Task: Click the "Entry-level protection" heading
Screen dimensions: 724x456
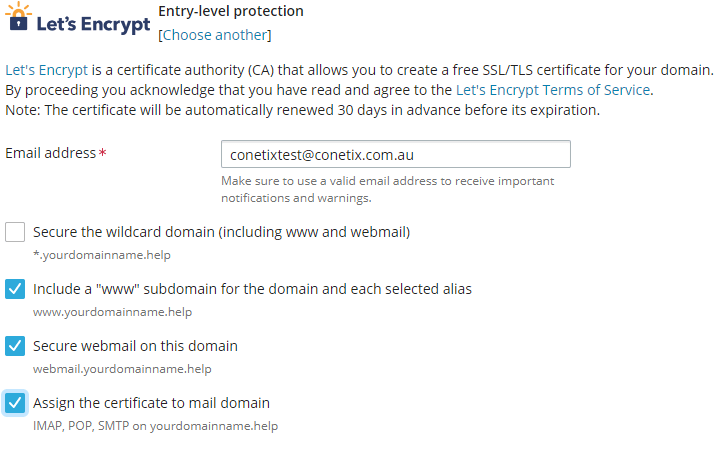Action: pyautogui.click(x=231, y=12)
